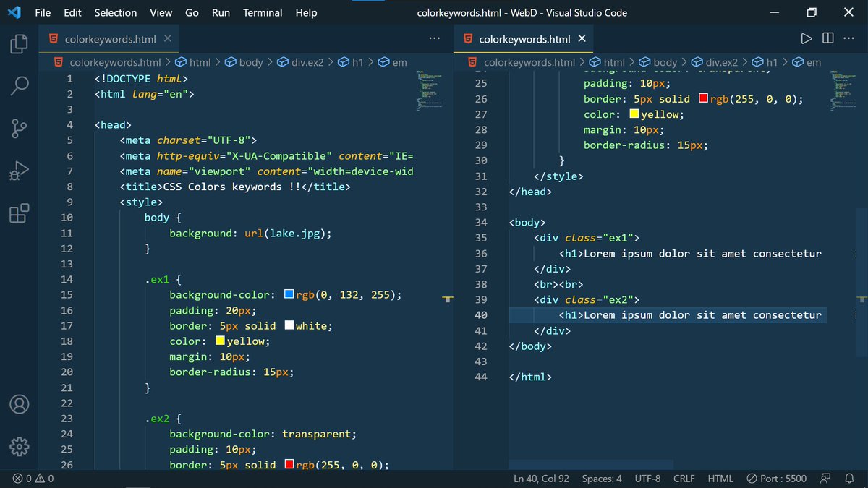Screen dimensions: 868x488
Task: Click blue rgb(0, 132, 255) color swatch
Action: pyautogui.click(x=289, y=294)
